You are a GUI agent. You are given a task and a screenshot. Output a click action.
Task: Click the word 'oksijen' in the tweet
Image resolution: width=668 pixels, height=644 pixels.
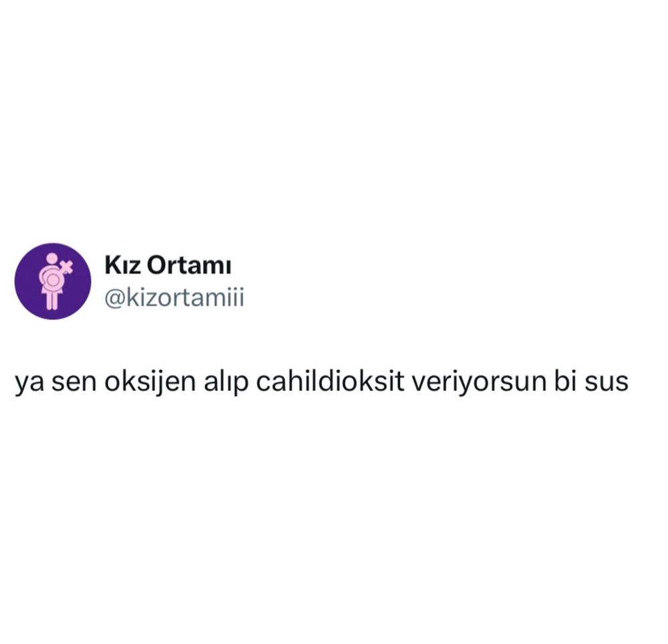(150, 383)
